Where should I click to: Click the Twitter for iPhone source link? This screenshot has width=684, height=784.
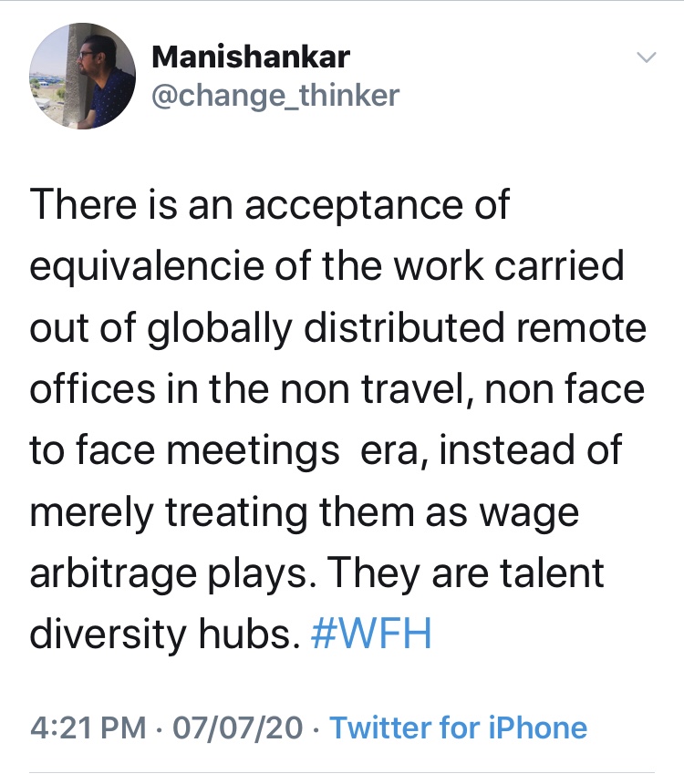(458, 727)
